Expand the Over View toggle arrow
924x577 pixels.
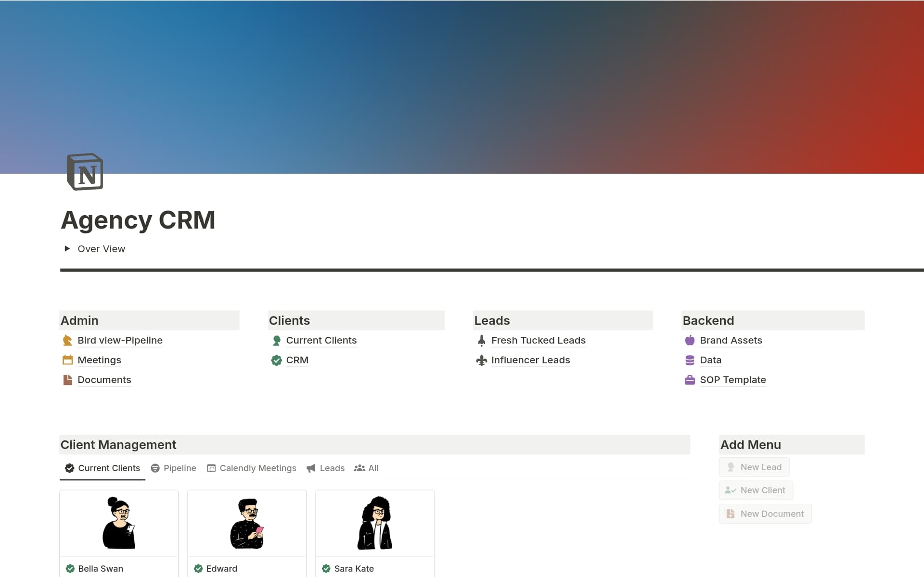click(67, 249)
